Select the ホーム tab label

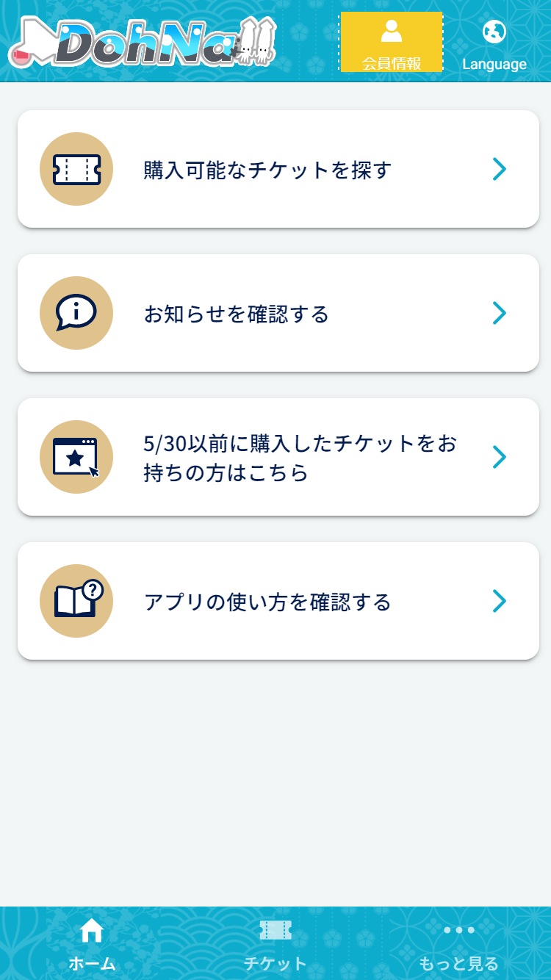pos(92,964)
